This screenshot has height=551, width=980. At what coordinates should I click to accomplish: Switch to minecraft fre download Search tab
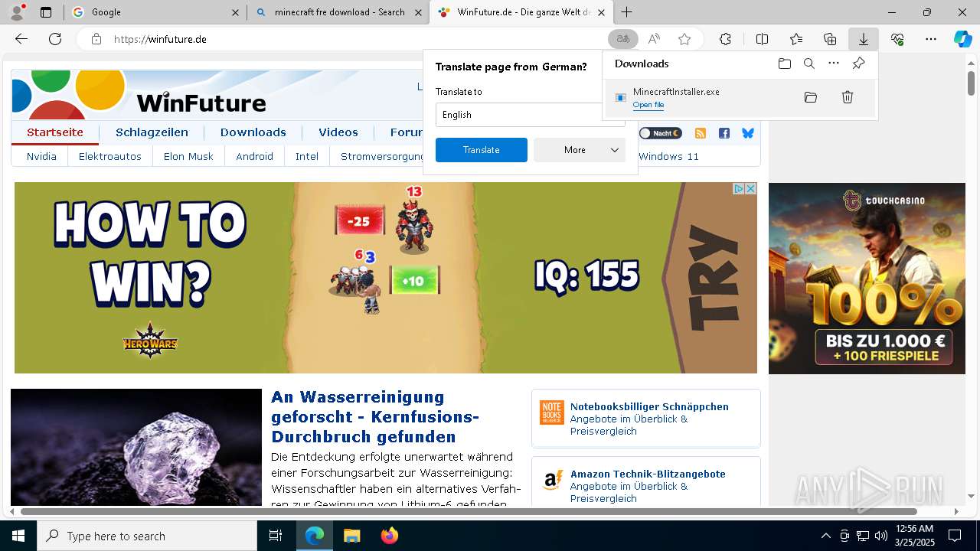point(338,12)
